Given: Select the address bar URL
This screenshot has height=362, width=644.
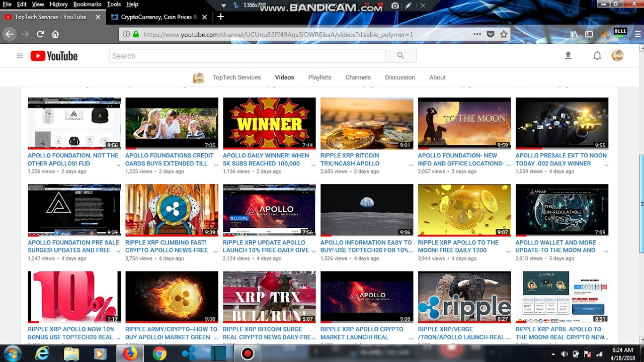Looking at the screenshot, I should (x=278, y=35).
